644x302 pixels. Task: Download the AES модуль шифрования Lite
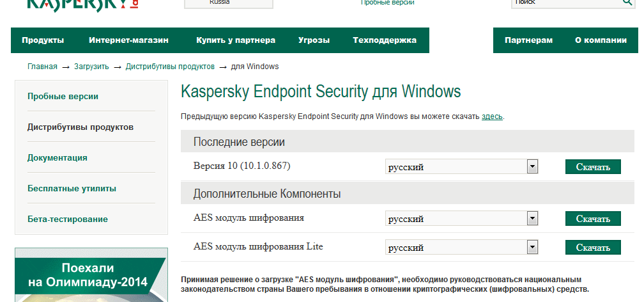[593, 247]
